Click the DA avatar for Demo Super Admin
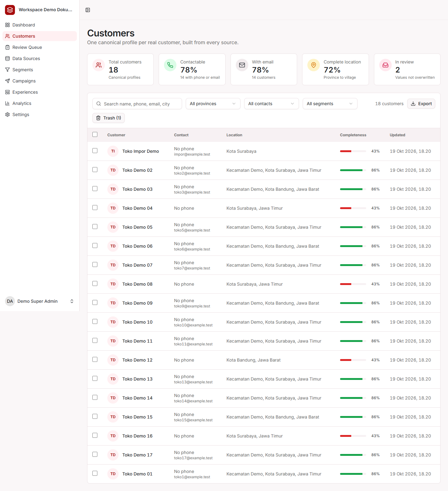This screenshot has height=491, width=448. [x=10, y=301]
